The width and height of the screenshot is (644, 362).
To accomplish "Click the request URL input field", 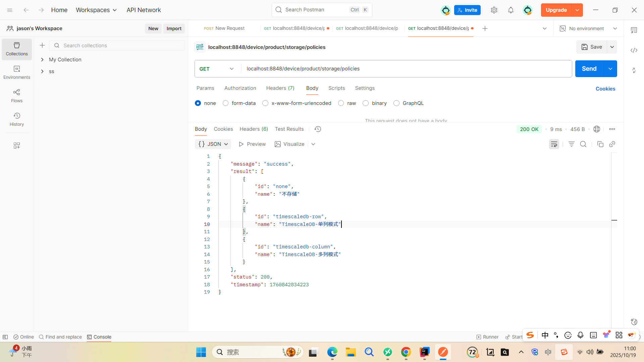I will pos(402,69).
